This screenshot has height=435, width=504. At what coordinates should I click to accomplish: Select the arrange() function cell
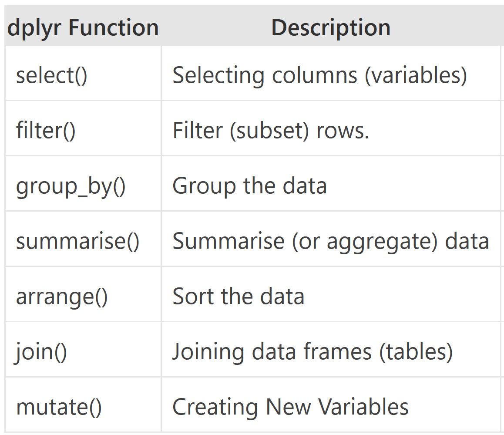coord(62,297)
